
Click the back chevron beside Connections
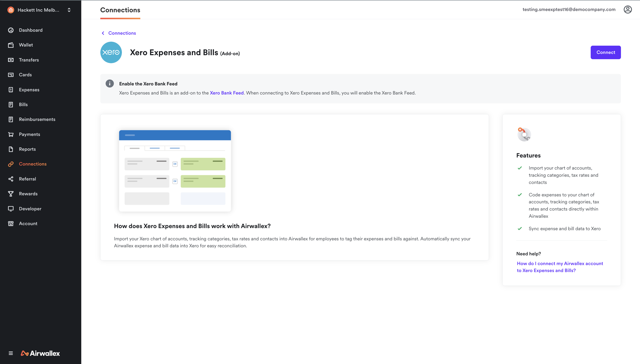[103, 33]
